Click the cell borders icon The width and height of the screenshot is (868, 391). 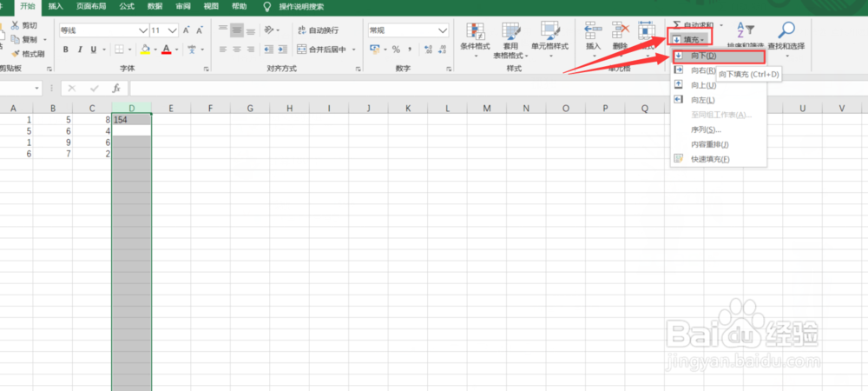click(x=120, y=50)
